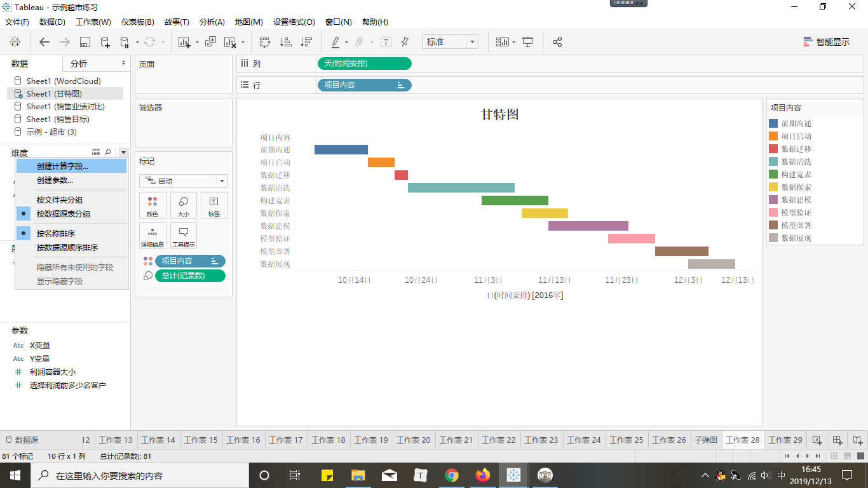The image size is (868, 488).
Task: Undo with the back arrow icon
Action: pyautogui.click(x=44, y=42)
